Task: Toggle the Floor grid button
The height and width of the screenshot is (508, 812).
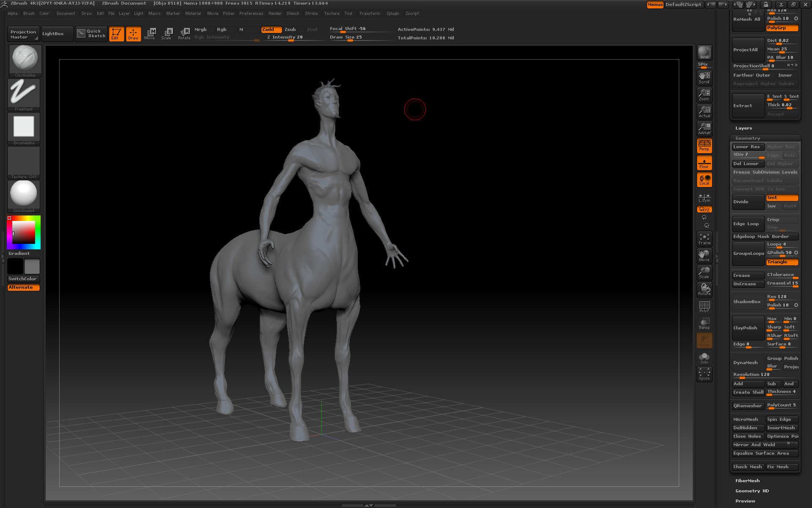Action: click(x=704, y=163)
